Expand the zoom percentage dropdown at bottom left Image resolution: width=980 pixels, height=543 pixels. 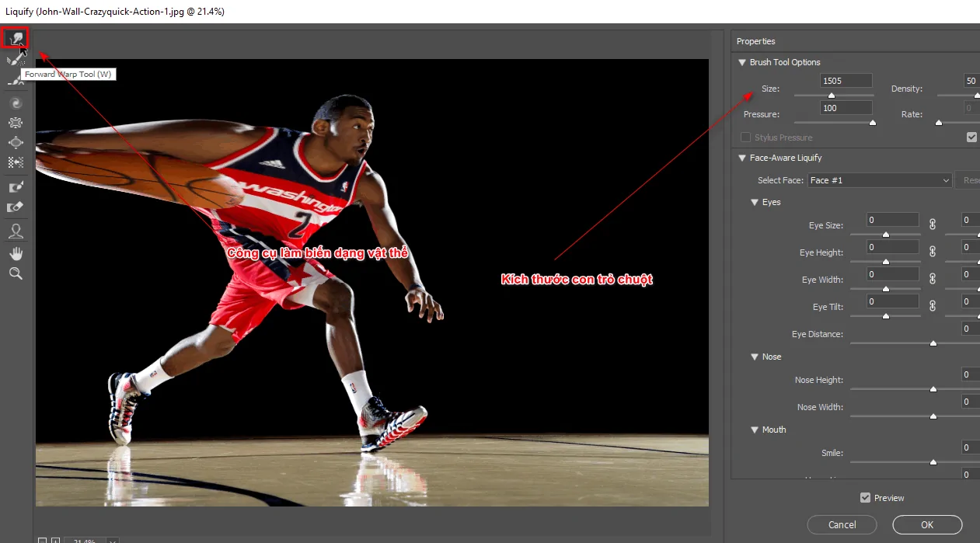click(x=111, y=540)
